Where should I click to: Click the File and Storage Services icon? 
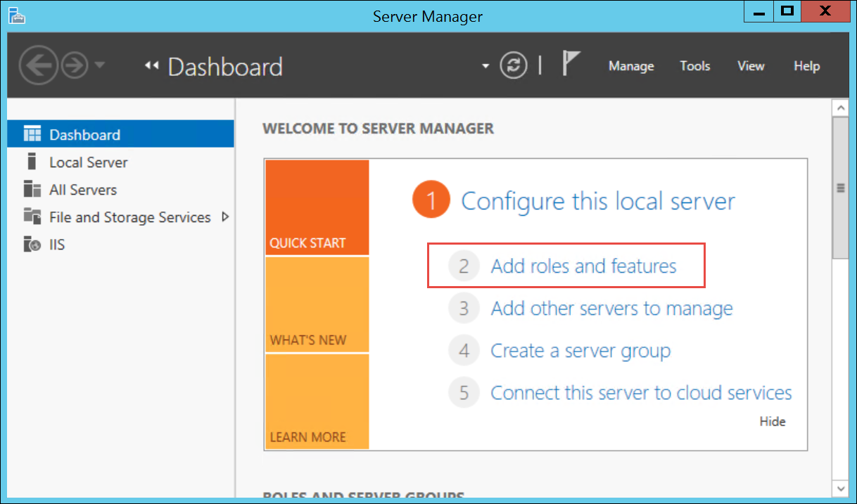32,217
